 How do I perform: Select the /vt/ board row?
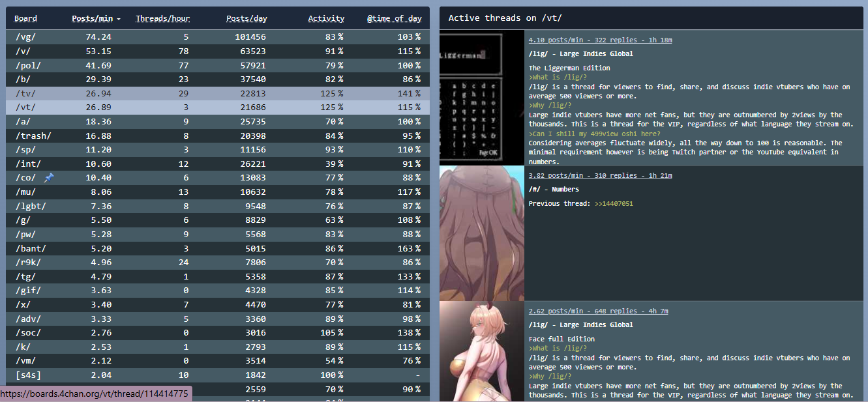pyautogui.click(x=218, y=108)
